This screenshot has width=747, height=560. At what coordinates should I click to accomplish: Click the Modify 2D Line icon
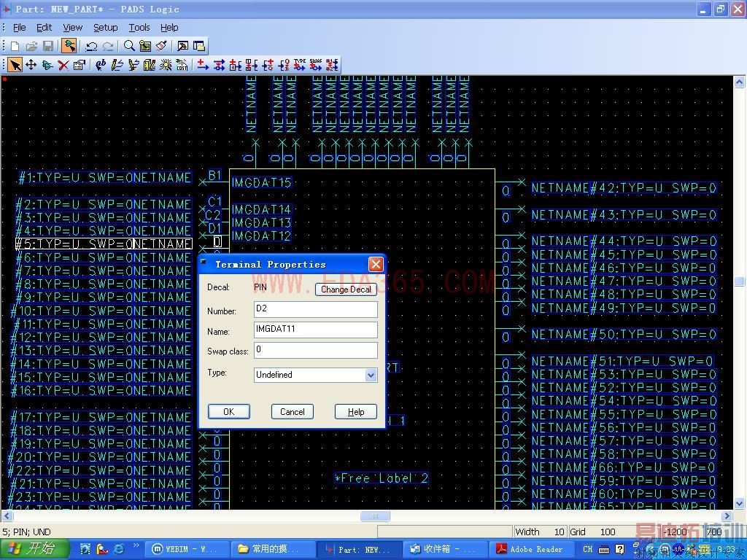click(133, 65)
